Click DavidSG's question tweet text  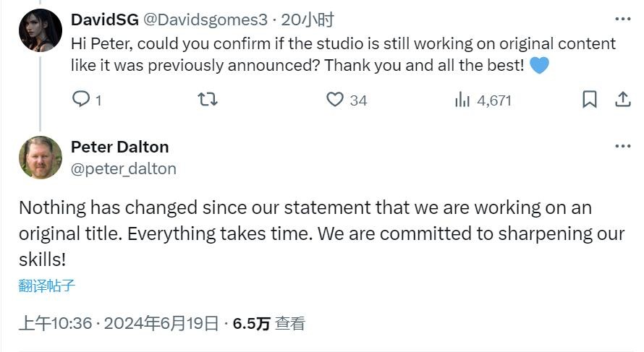click(x=343, y=54)
